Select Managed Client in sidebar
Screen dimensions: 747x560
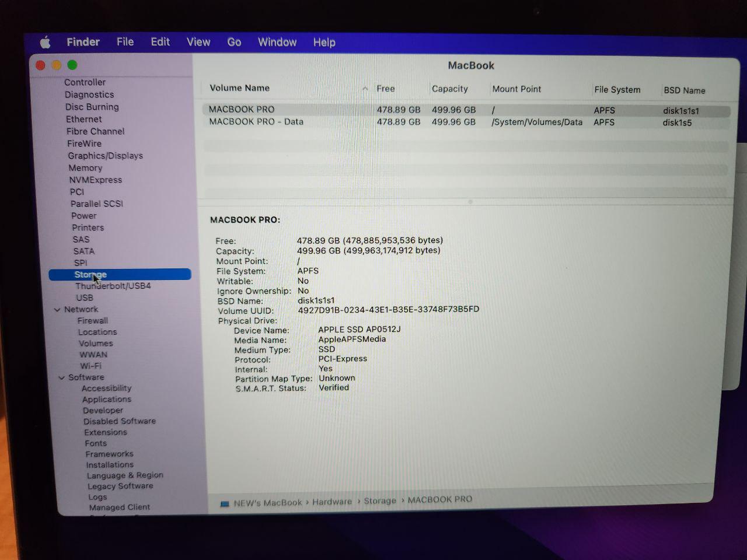coord(120,508)
